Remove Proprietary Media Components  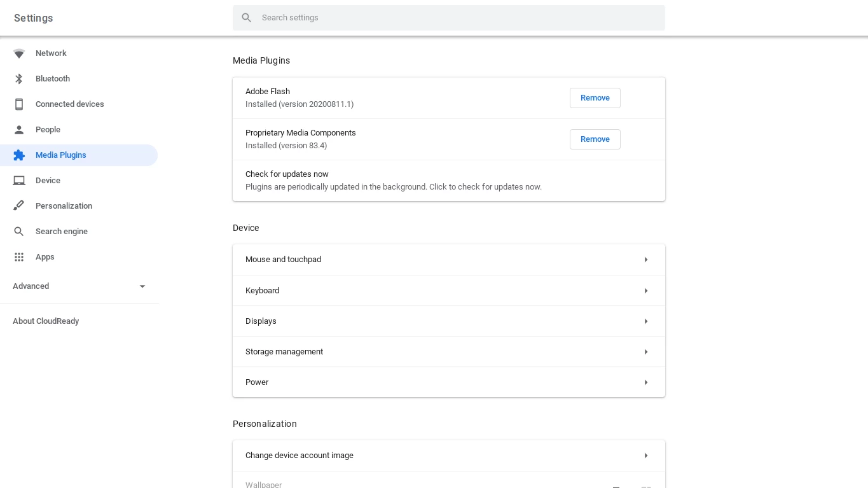click(595, 139)
